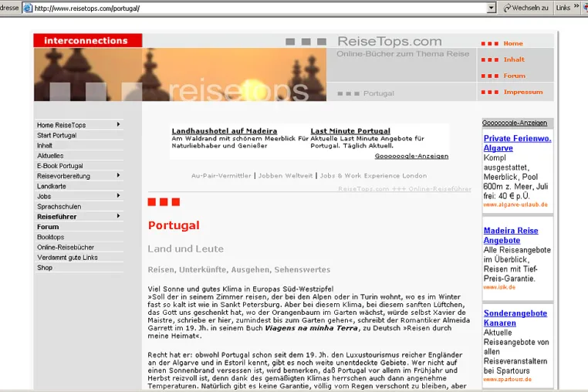Click the ReiseTops.com site title

click(389, 41)
